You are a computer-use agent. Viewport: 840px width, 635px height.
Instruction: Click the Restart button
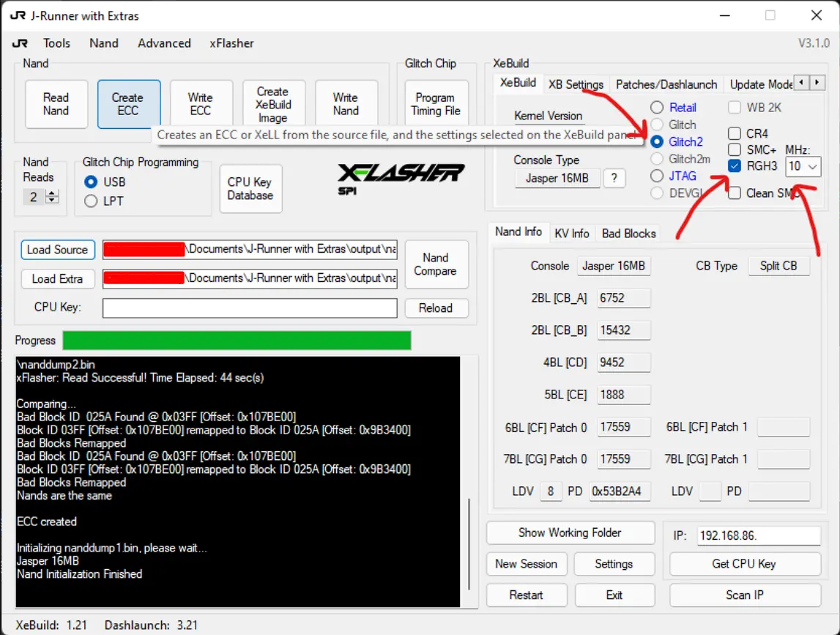[527, 595]
